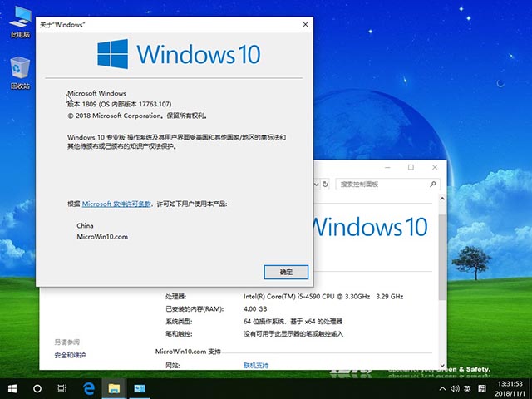Screen dimensions: 532x399
Task: Launch Microsoft Edge from the taskbar
Action: (x=89, y=388)
